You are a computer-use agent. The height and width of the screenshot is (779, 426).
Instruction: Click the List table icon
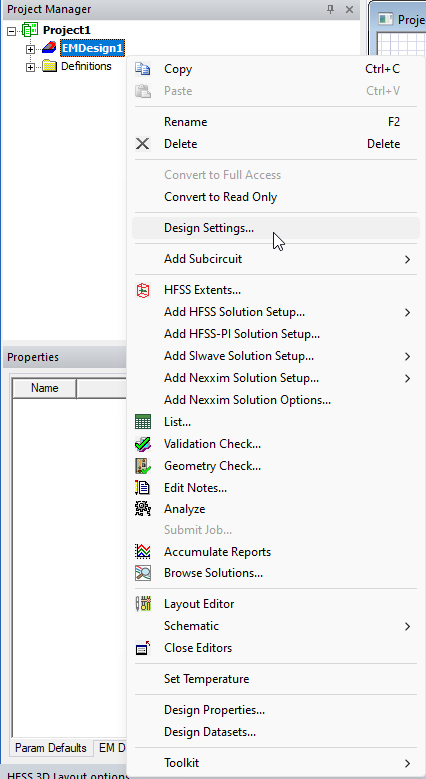(143, 422)
